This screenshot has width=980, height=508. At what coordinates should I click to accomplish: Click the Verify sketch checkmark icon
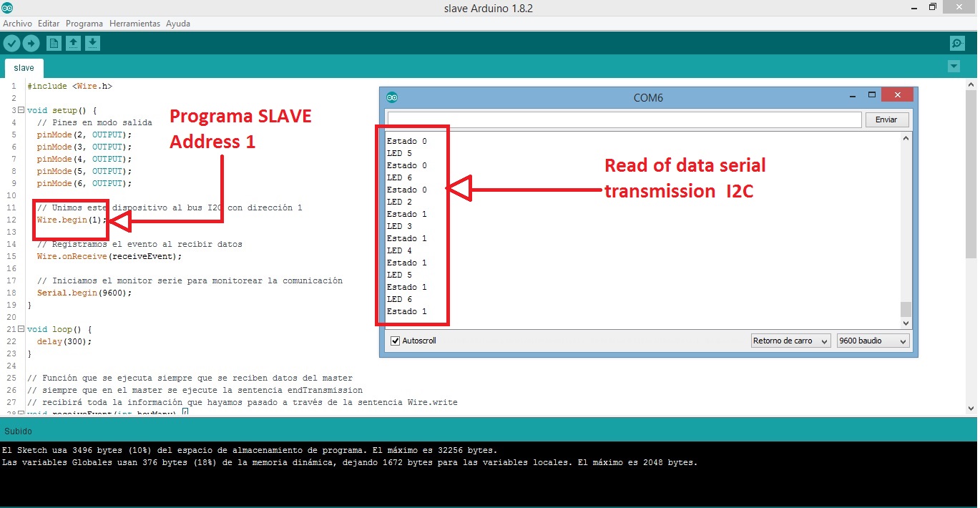pos(11,44)
